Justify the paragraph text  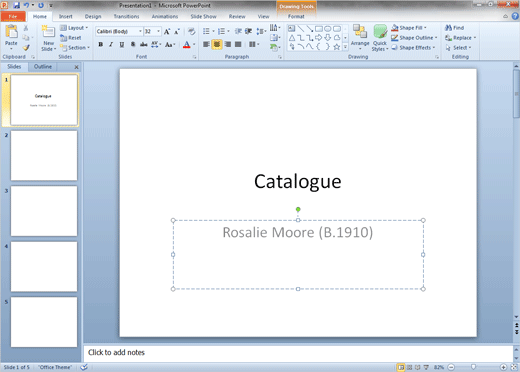(x=238, y=44)
